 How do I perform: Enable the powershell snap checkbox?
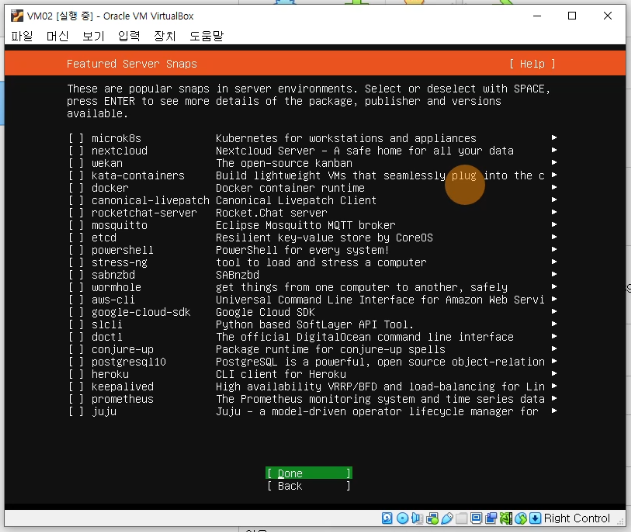76,250
